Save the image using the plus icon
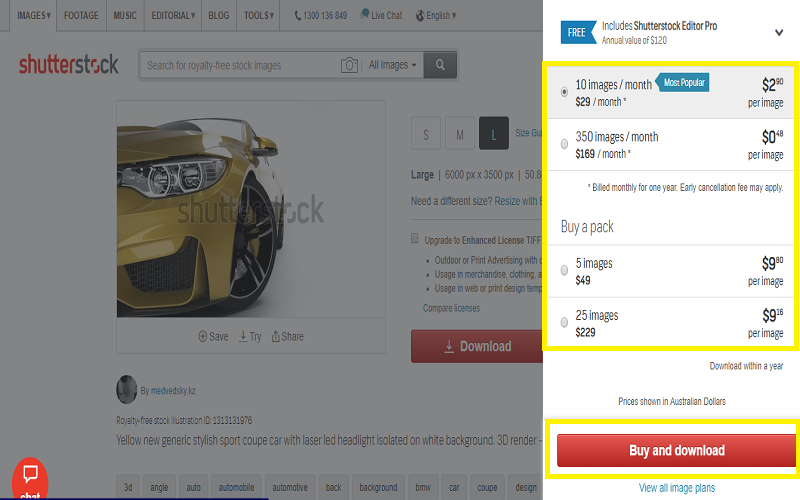The width and height of the screenshot is (800, 500). pos(203,336)
